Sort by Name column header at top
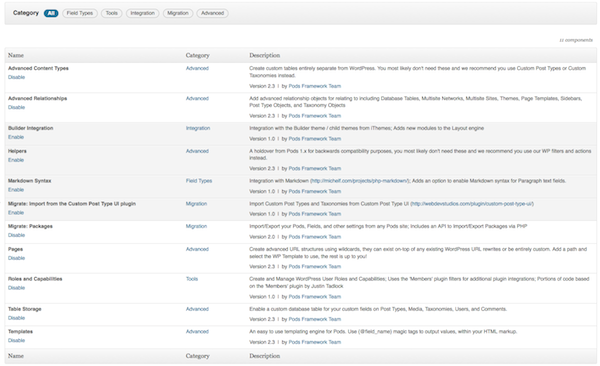 pos(16,56)
